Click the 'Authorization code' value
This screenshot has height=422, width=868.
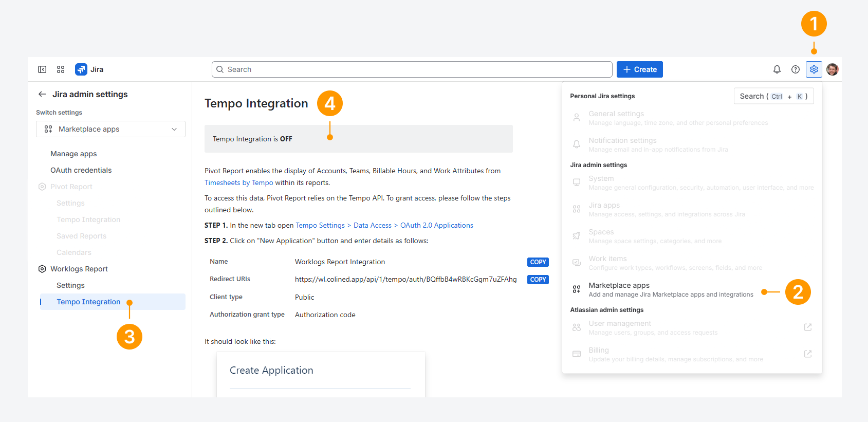coord(325,315)
